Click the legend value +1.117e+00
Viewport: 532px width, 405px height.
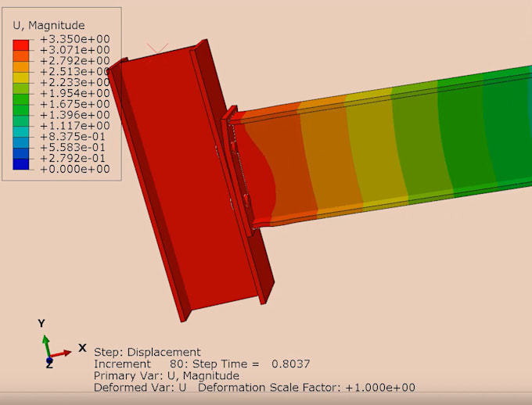75,126
